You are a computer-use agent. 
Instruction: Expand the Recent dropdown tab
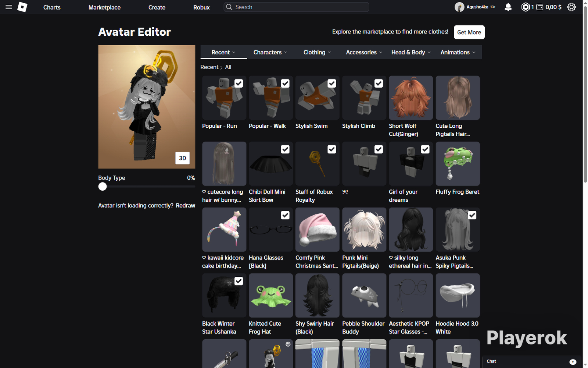[x=223, y=52]
